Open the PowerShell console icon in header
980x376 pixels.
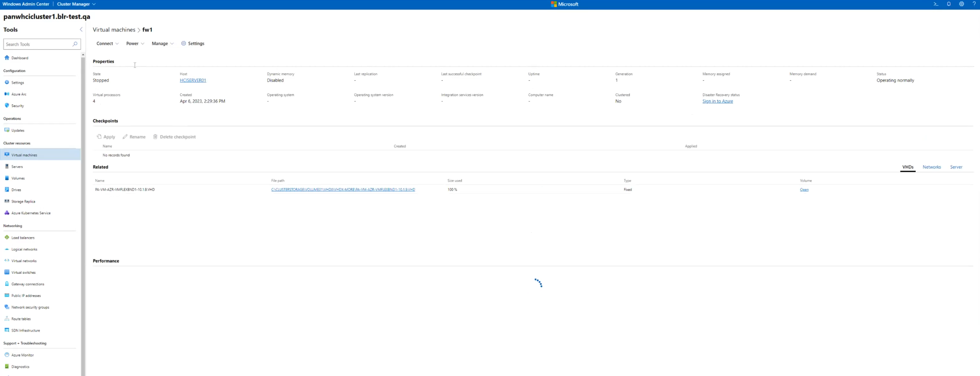pos(936,4)
